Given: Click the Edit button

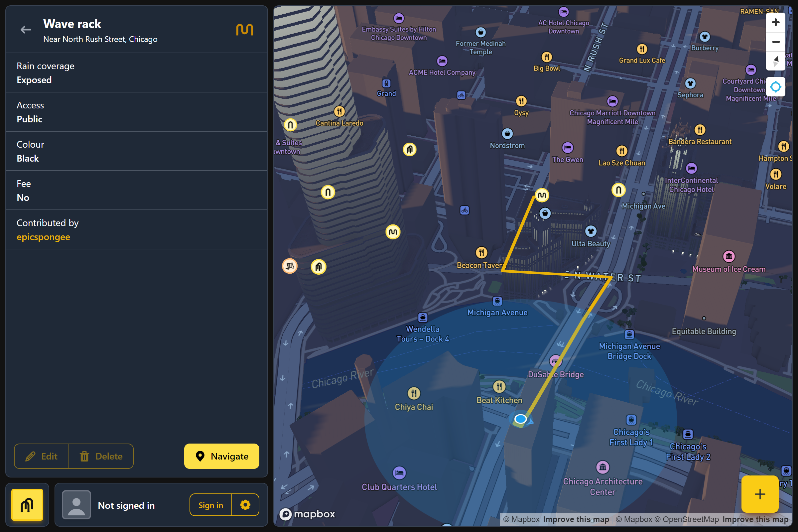Looking at the screenshot, I should [41, 456].
